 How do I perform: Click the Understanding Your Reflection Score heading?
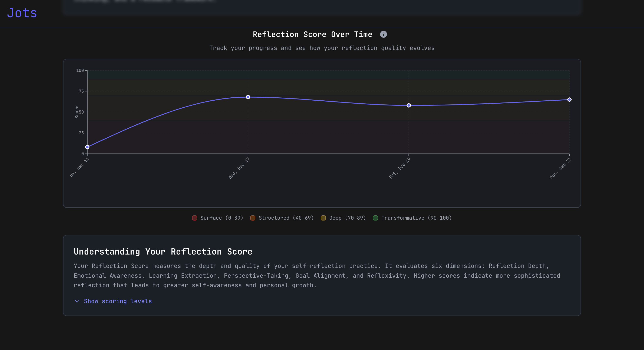[163, 252]
